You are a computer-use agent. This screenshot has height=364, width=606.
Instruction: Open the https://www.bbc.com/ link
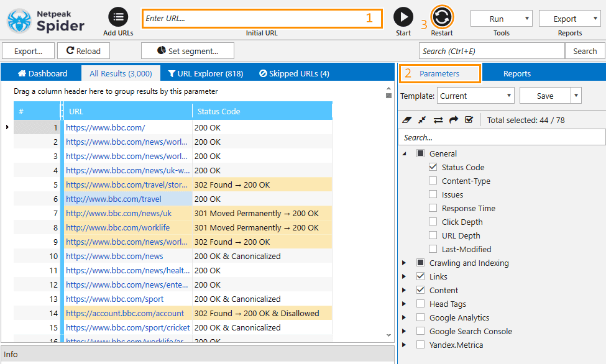coord(106,127)
